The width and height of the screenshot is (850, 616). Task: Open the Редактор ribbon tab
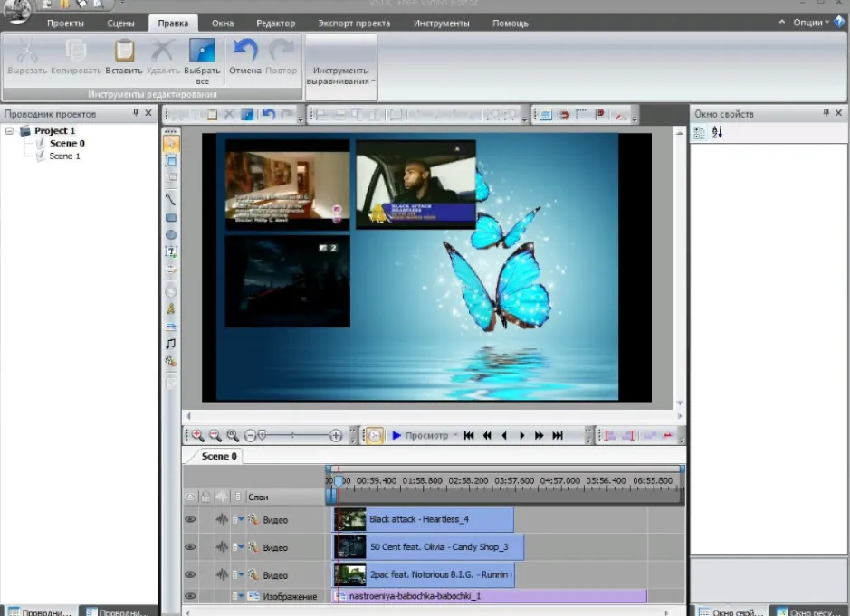275,24
